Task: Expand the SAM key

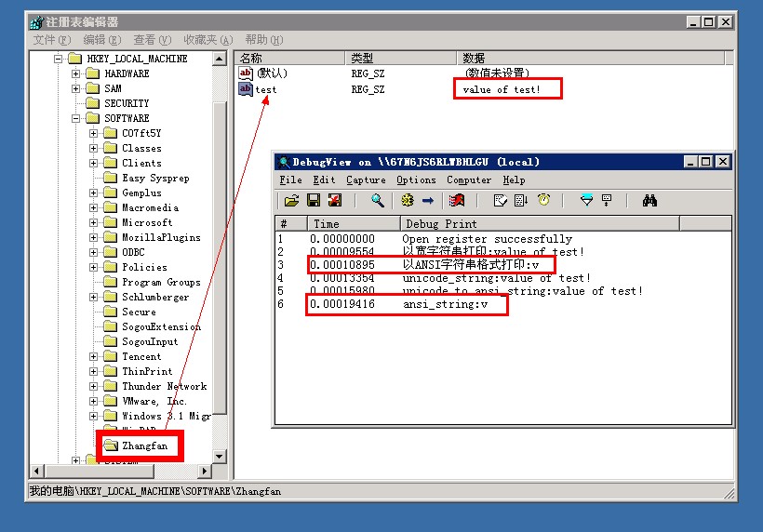Action: click(75, 88)
